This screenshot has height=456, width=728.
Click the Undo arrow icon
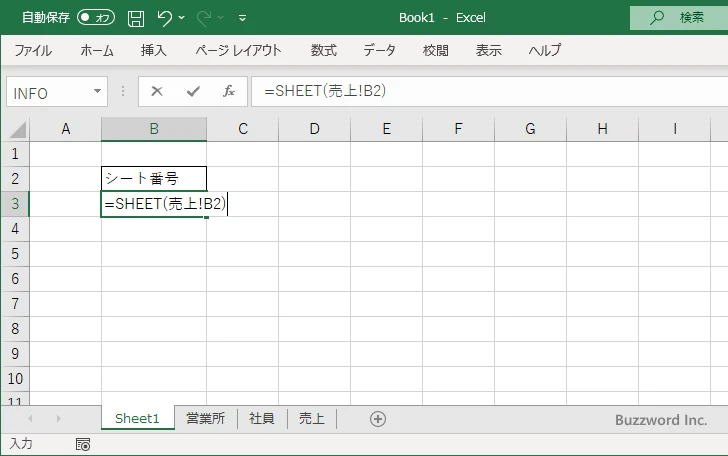164,18
